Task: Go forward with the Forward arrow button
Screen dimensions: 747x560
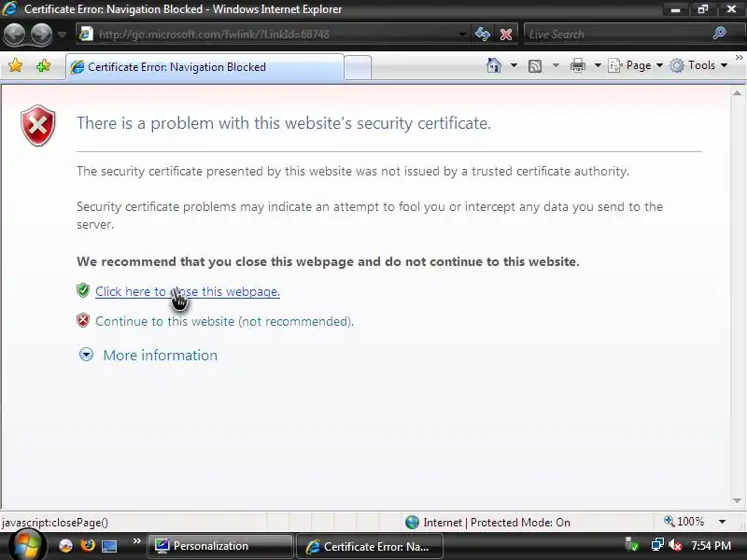Action: [41, 35]
